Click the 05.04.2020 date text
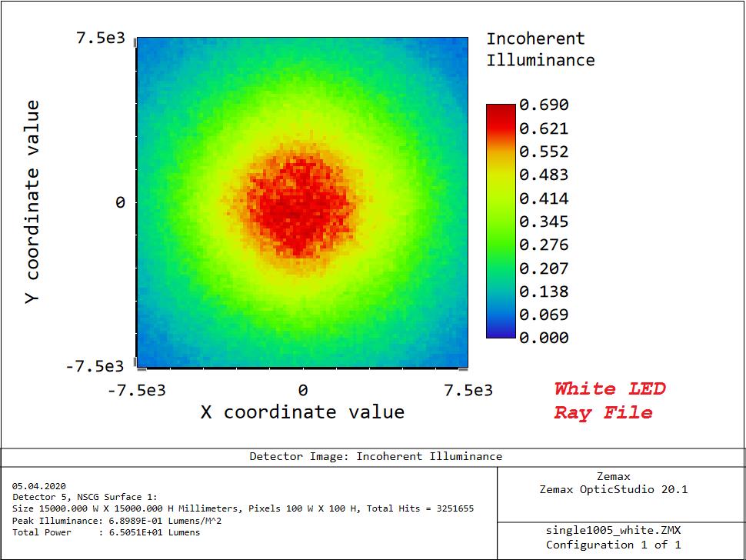Viewport: 746px width, 560px height. click(39, 486)
